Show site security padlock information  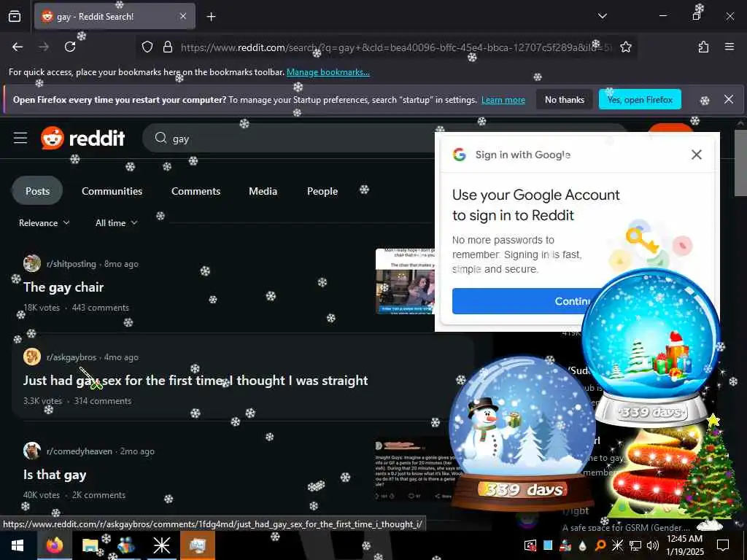click(x=167, y=47)
